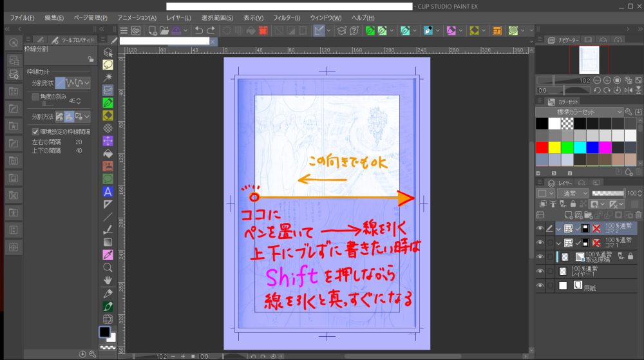Pick the Zoom magnifier tool
This screenshot has height=360, width=644.
pyautogui.click(x=108, y=267)
